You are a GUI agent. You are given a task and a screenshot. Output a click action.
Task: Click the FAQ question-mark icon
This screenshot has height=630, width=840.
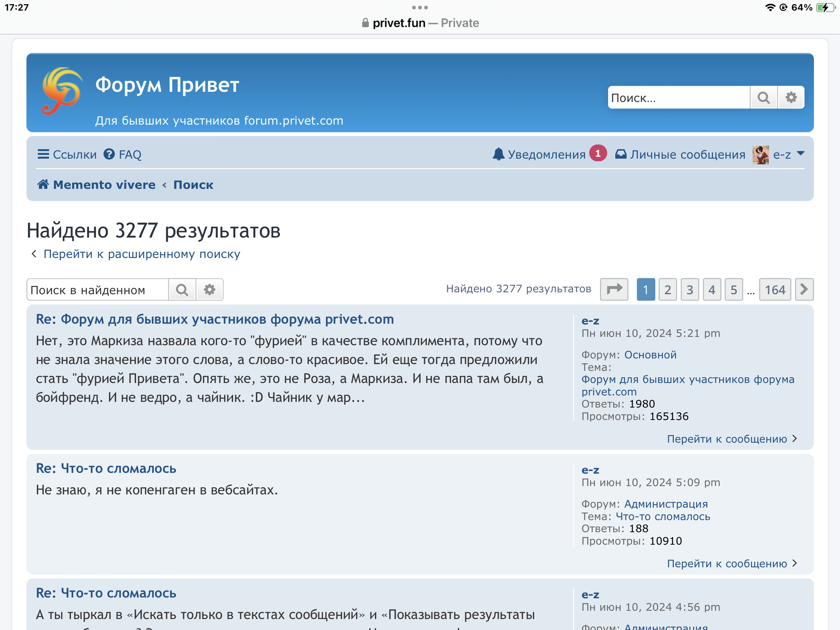(x=110, y=154)
